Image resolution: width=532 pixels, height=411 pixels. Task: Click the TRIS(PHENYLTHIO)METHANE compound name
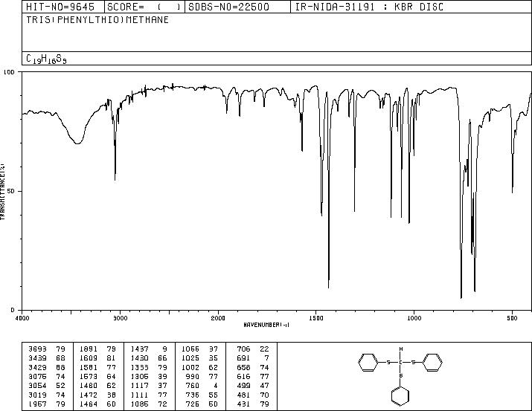(97, 20)
